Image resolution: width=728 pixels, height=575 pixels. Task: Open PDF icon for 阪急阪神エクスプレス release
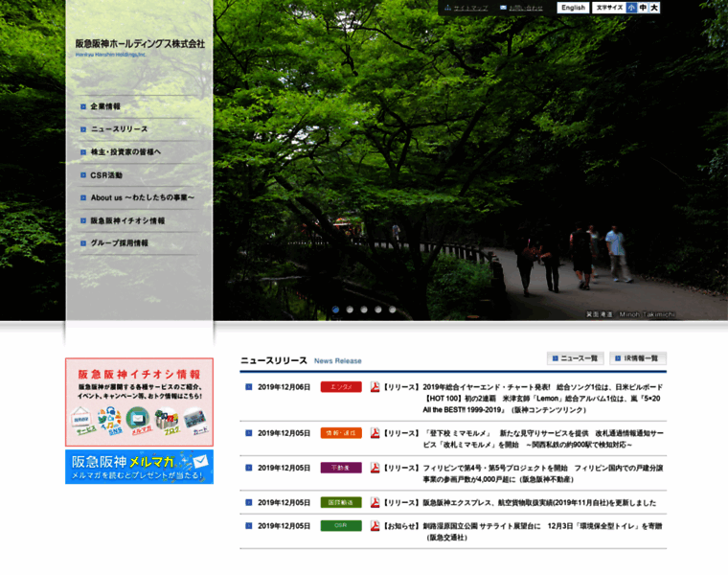(375, 502)
